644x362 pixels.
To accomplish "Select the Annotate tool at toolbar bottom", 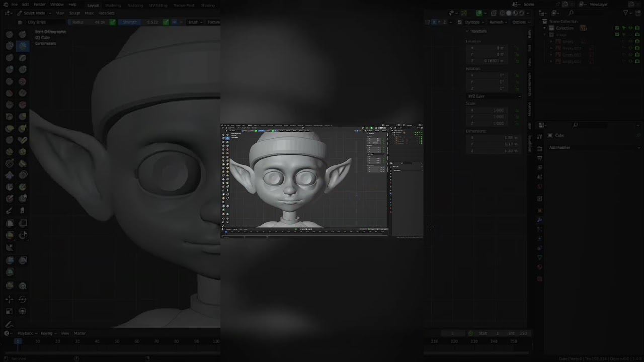I will pyautogui.click(x=10, y=324).
